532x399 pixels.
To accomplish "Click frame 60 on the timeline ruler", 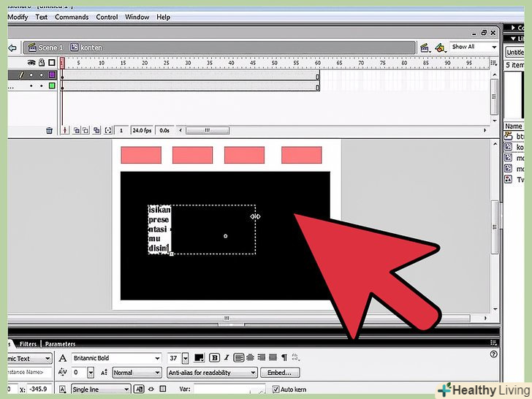I will [318, 63].
